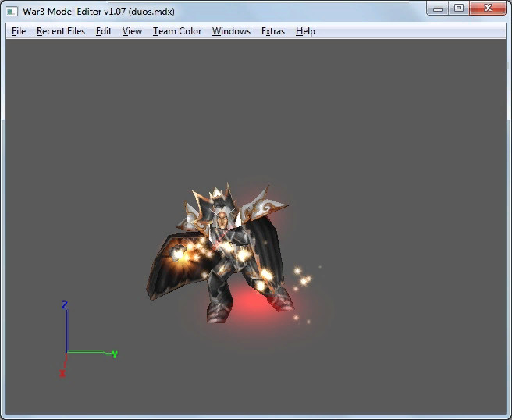Open the Edit menu
Screen dimensions: 512x420
pyautogui.click(x=104, y=31)
